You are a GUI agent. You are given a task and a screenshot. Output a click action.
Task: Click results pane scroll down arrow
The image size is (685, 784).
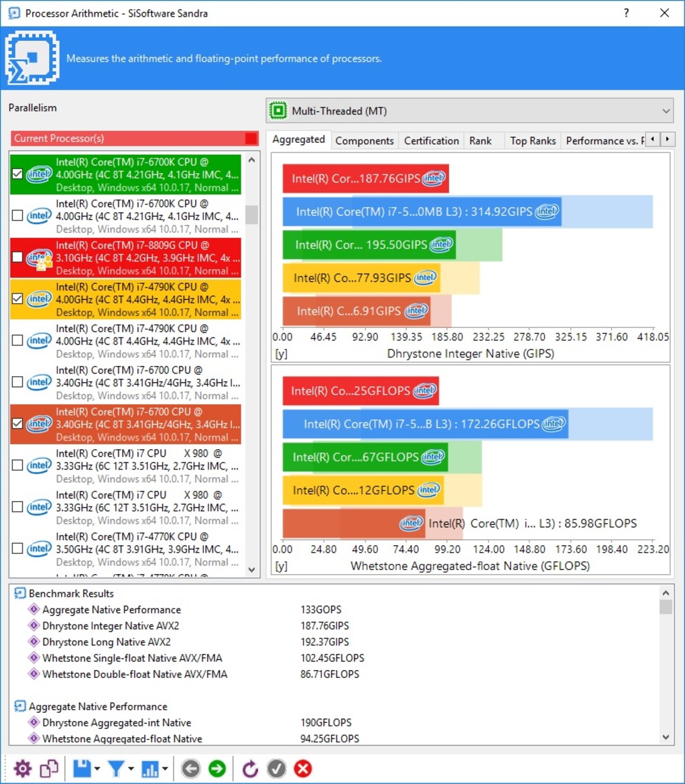tap(666, 737)
